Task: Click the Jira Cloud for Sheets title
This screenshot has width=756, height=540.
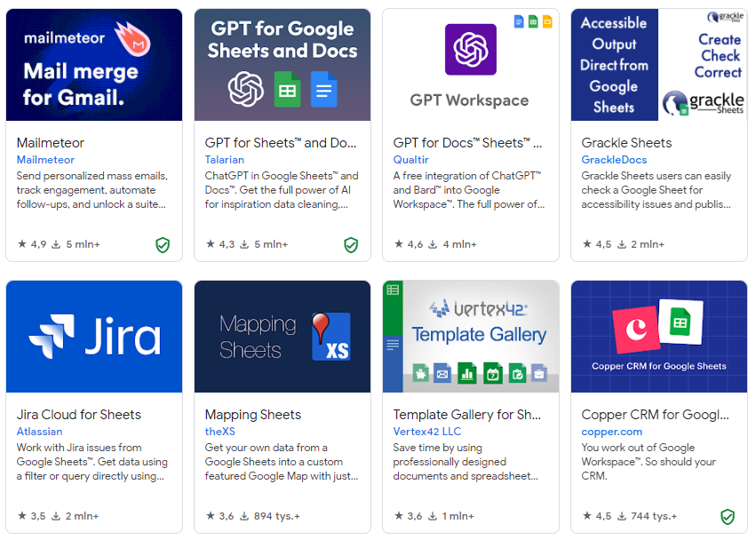Action: [78, 415]
